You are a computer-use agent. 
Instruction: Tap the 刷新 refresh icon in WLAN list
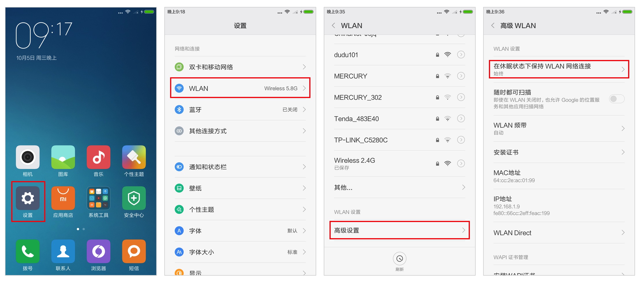click(x=400, y=259)
